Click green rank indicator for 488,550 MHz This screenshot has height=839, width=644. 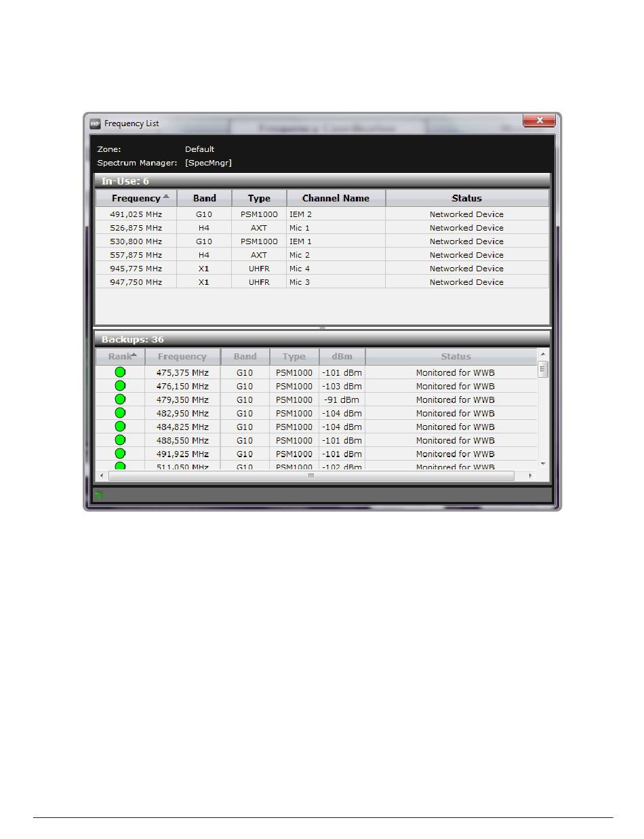click(x=120, y=440)
